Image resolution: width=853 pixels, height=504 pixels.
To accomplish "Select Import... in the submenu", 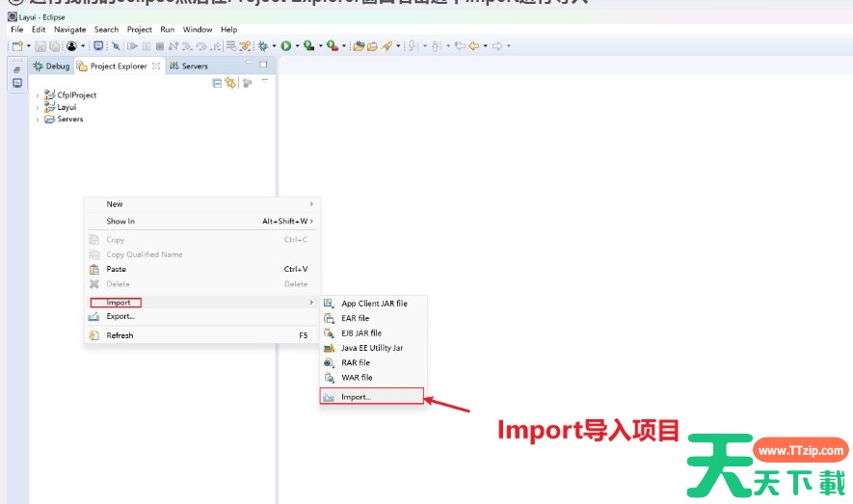I will point(356,396).
